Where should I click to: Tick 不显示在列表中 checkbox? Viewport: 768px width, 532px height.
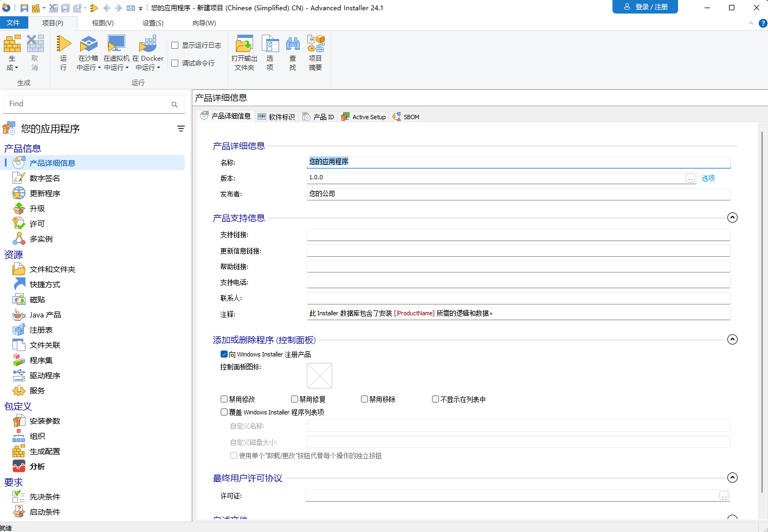[x=435, y=399]
